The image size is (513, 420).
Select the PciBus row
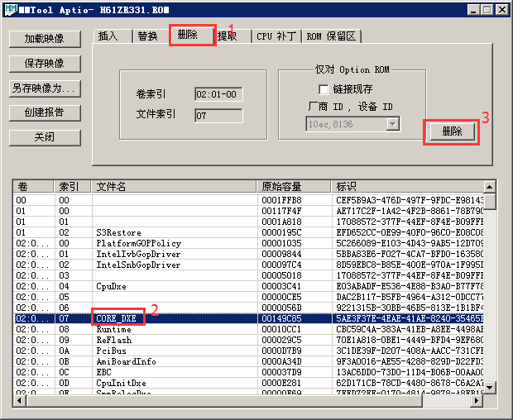249,351
